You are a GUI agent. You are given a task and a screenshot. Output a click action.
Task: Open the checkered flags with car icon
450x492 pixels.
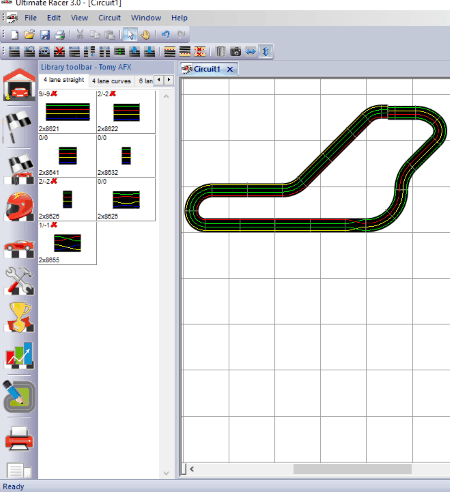coord(20,169)
